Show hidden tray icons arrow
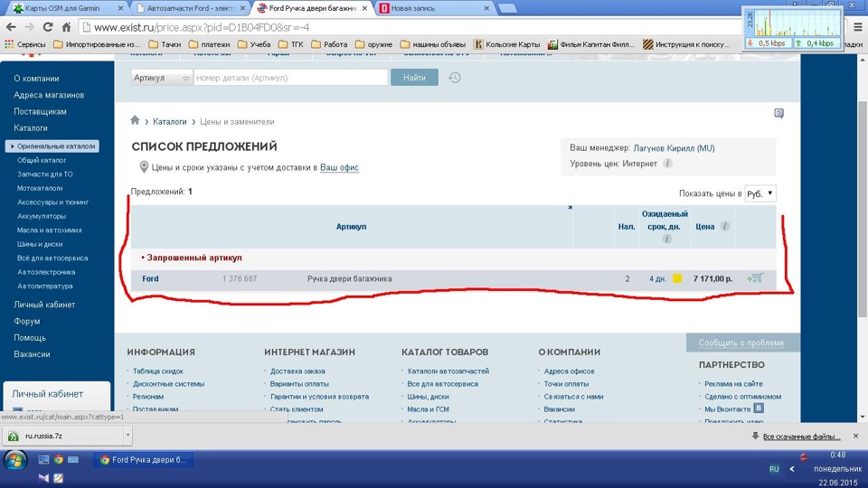This screenshot has width=868, height=488. (792, 469)
